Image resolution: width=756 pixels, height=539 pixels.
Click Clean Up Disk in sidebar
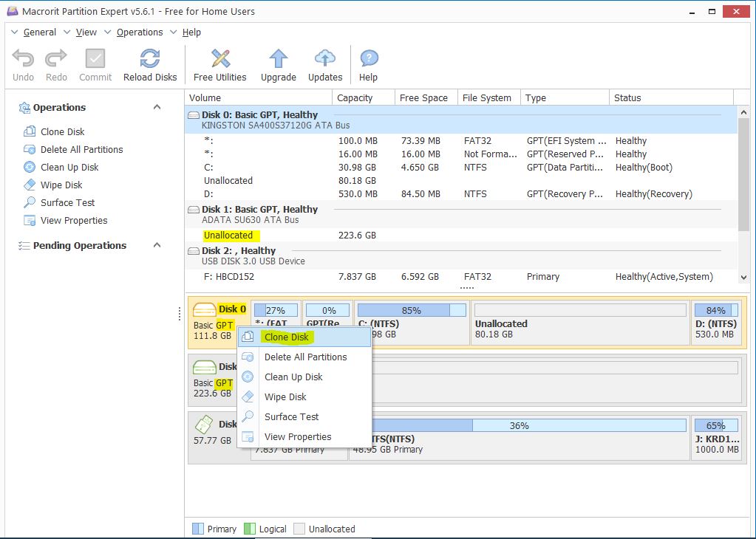[x=69, y=167]
